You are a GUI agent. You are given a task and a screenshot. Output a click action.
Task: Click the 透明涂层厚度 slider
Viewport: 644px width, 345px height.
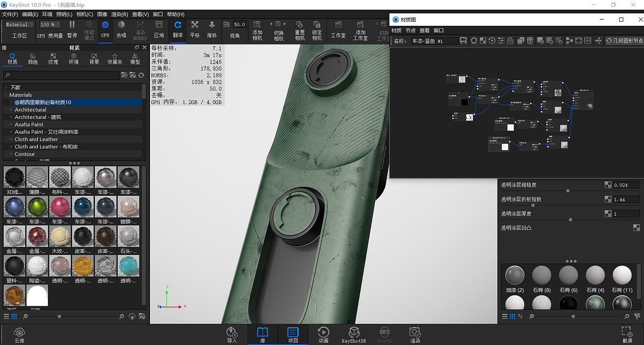pos(570,220)
